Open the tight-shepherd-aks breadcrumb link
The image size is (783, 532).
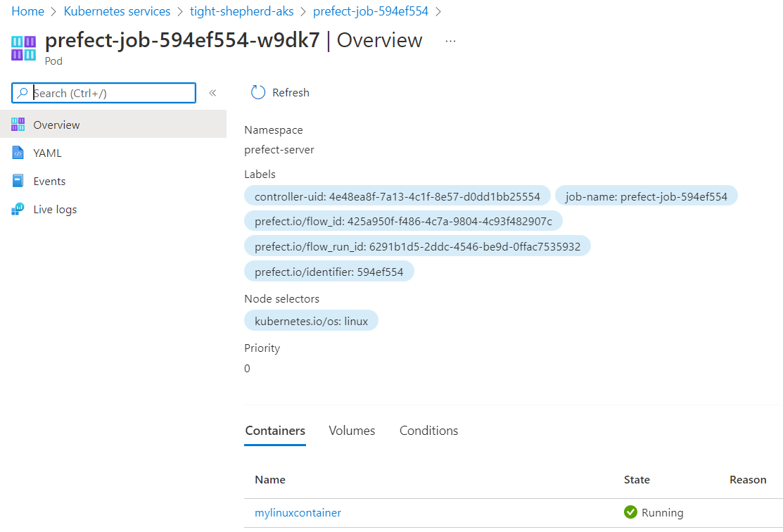click(242, 11)
